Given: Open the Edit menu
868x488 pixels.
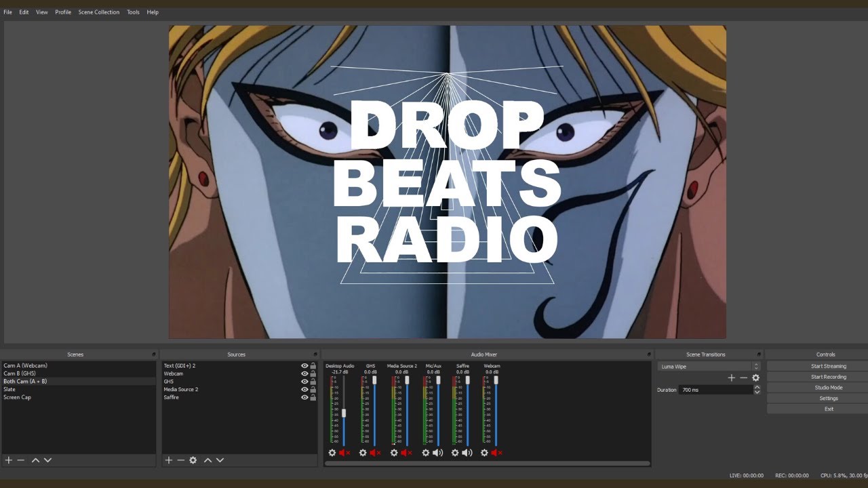Looking at the screenshot, I should (24, 12).
